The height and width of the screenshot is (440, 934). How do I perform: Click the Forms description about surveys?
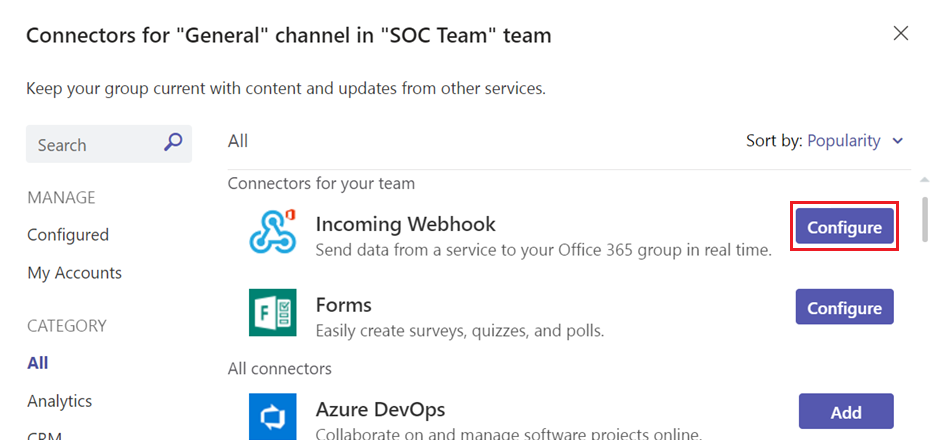[x=460, y=330]
